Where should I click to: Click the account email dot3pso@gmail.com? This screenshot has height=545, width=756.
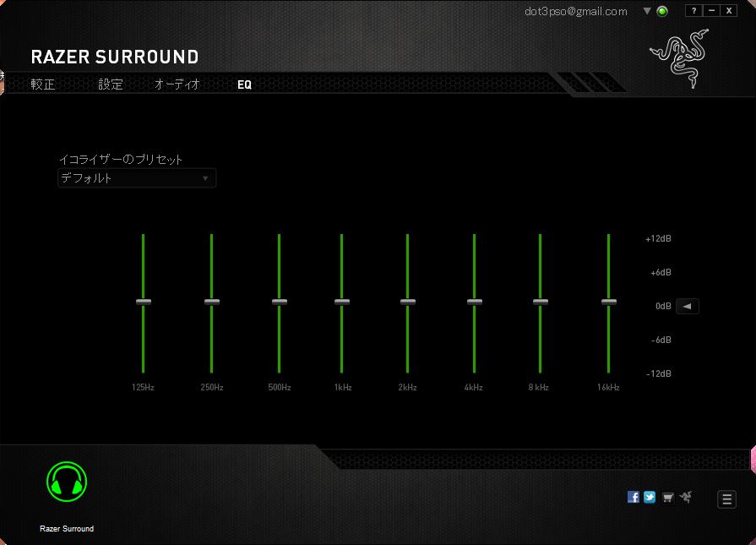(576, 12)
